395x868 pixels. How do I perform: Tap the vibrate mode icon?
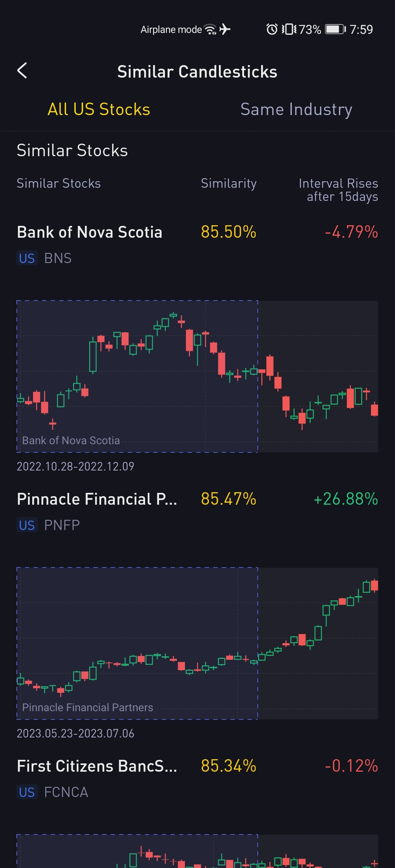[x=289, y=29]
